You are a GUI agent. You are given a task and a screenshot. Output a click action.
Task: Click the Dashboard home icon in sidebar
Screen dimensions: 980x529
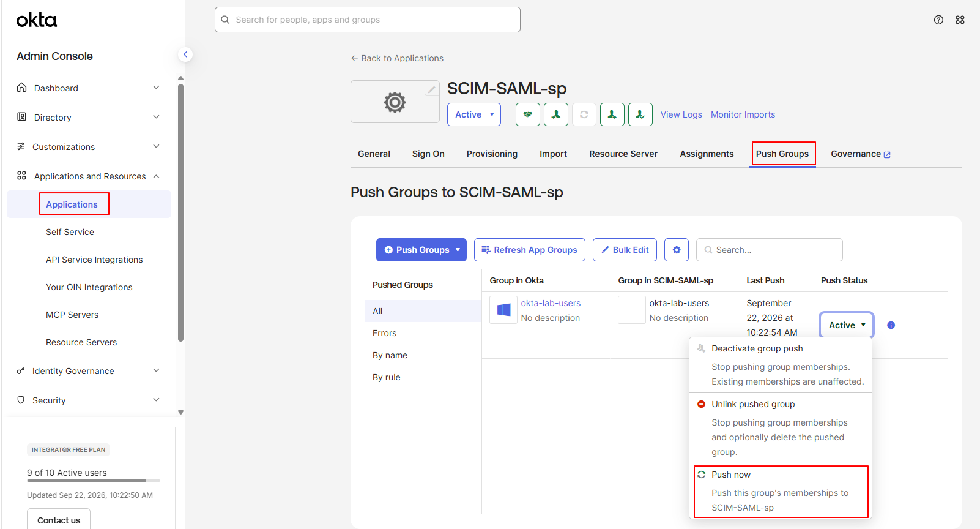click(x=22, y=88)
